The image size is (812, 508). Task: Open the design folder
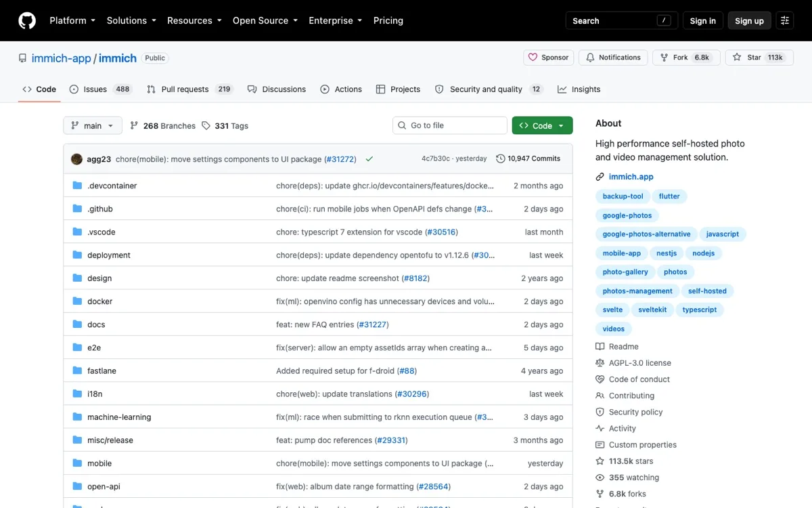[x=99, y=278]
